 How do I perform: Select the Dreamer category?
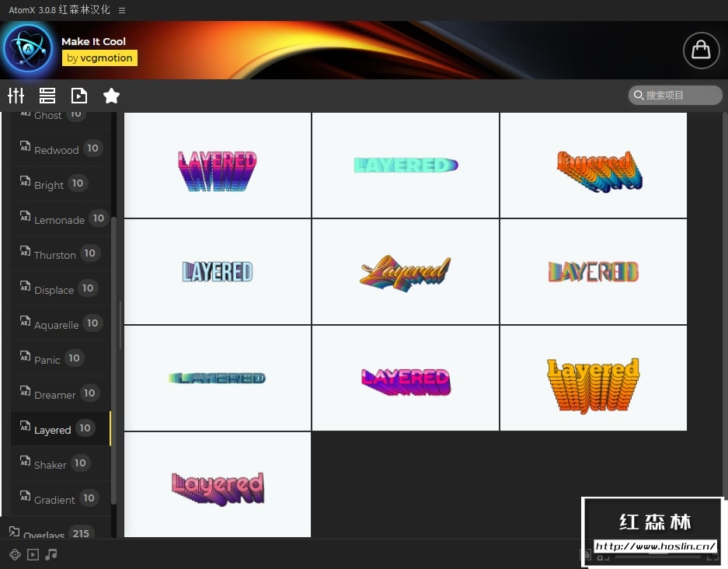(x=61, y=393)
